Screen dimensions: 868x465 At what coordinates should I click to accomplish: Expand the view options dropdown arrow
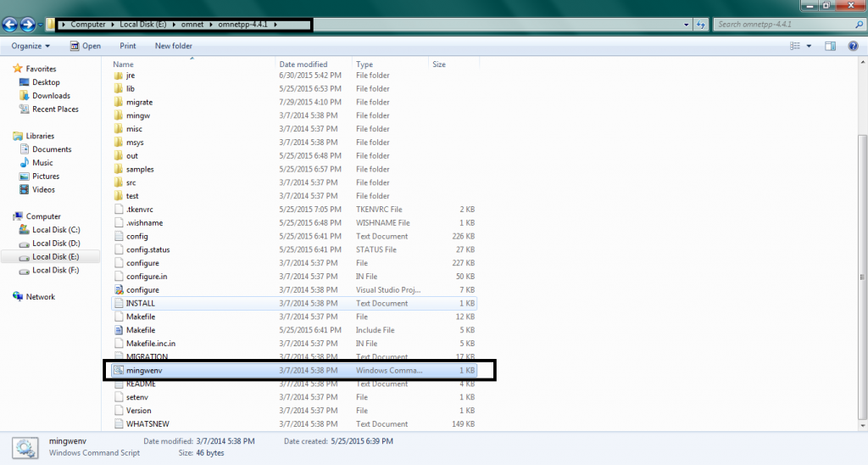pos(810,46)
